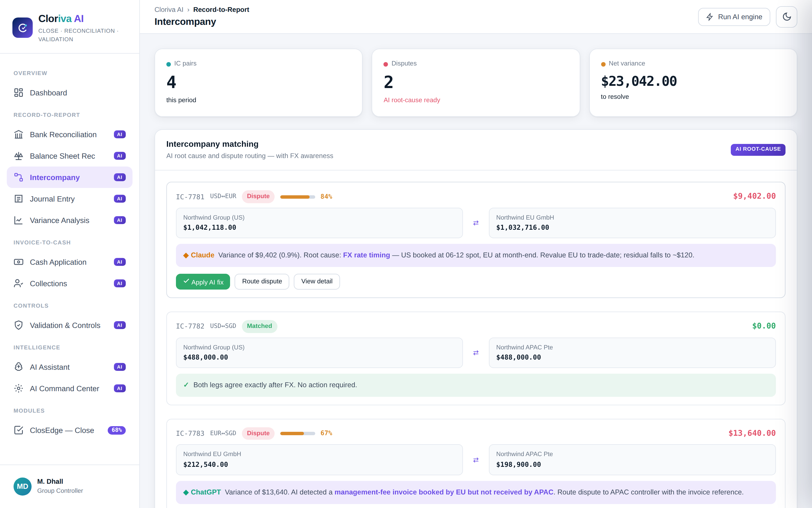Click AI badge next to Collections

(x=120, y=284)
